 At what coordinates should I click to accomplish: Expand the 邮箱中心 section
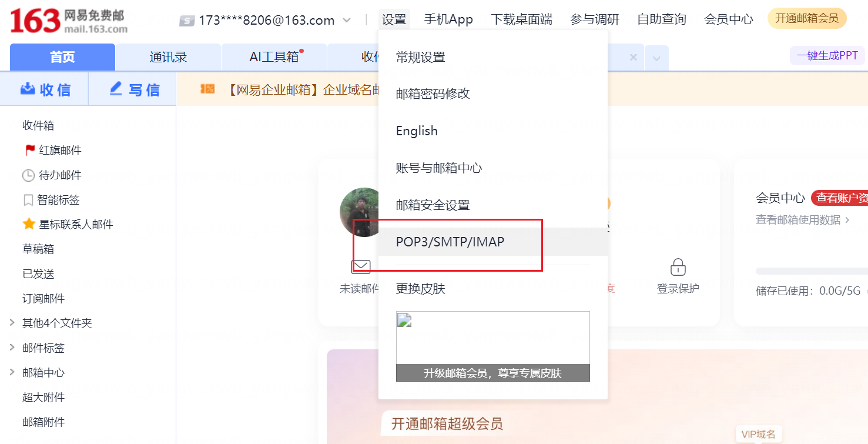pos(12,372)
